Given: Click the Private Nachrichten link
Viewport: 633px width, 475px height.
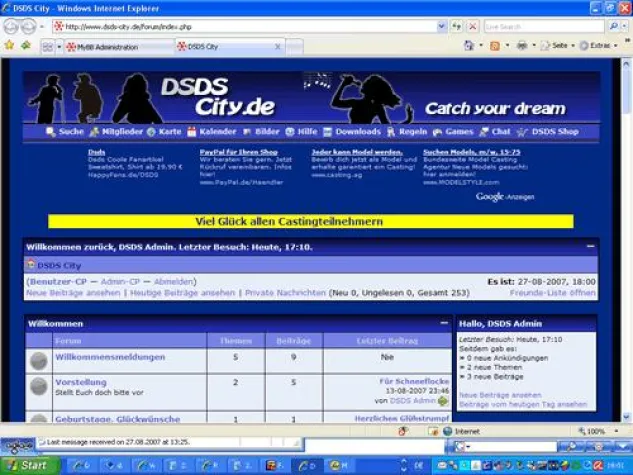Looking at the screenshot, I should [285, 293].
